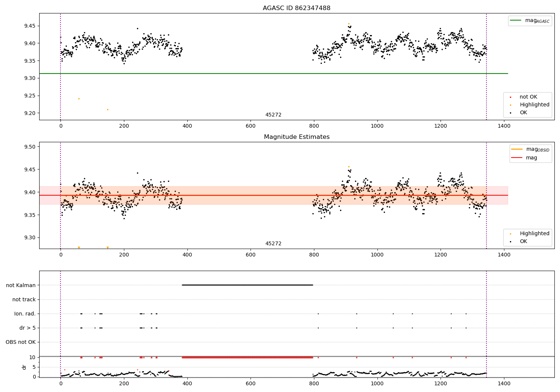Viewport: 560px width, 392px height.
Task: Click the 'Ion. rad.' axis label
Action: coord(25,314)
